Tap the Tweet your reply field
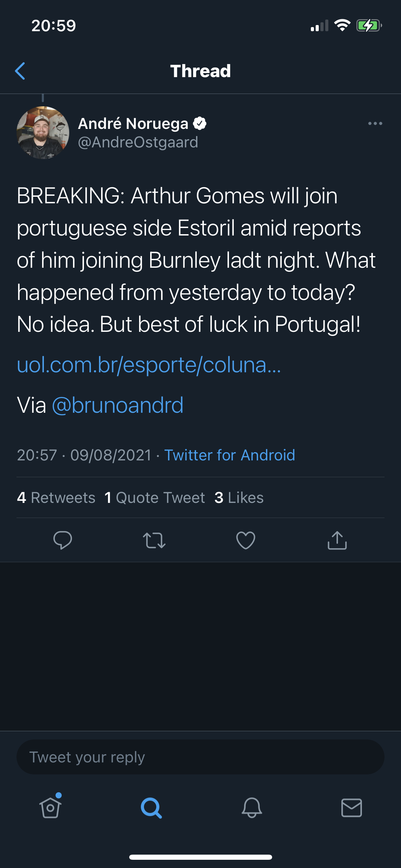This screenshot has width=401, height=868. click(x=200, y=757)
